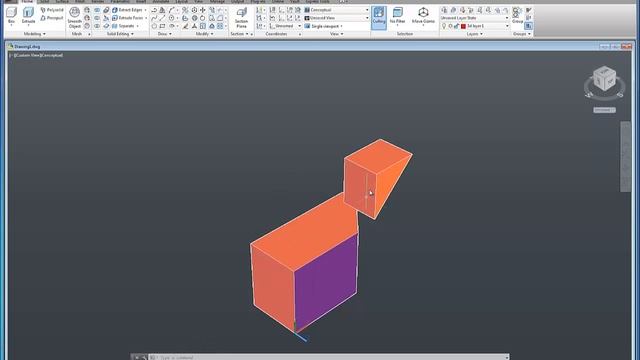Screen dimensions: 640x360
Task: Click the Smooth Less mesh icon
Action: point(87,18)
